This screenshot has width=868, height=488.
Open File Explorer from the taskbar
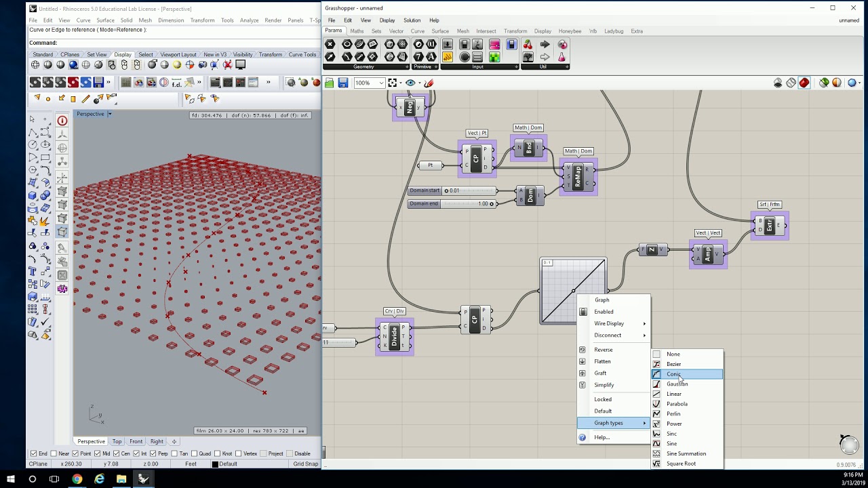click(121, 479)
